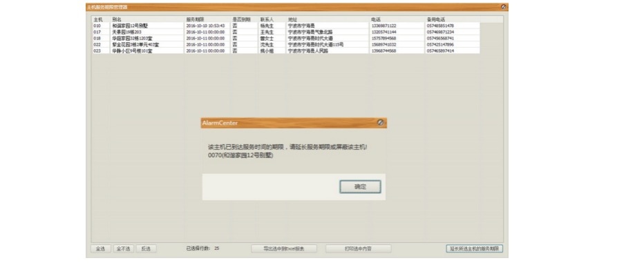This screenshot has height=265, width=644.
Task: Click the 打印选中内容 button
Action: coord(358,248)
